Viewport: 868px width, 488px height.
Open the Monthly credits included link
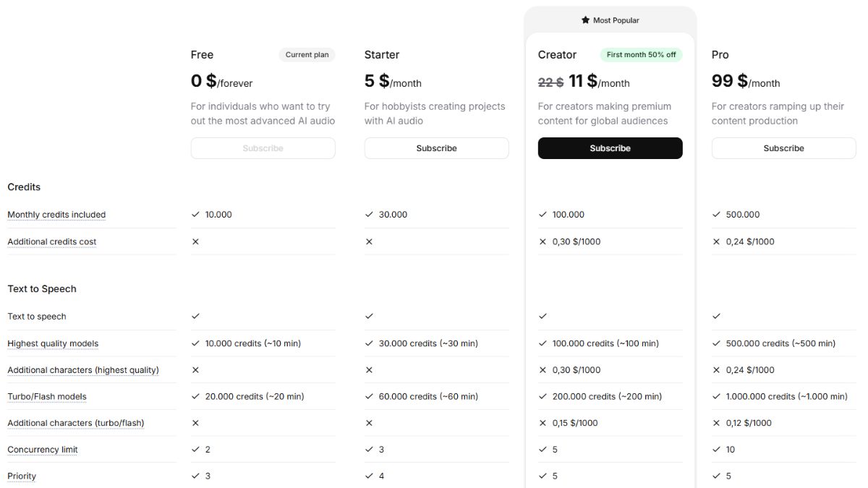click(x=56, y=214)
